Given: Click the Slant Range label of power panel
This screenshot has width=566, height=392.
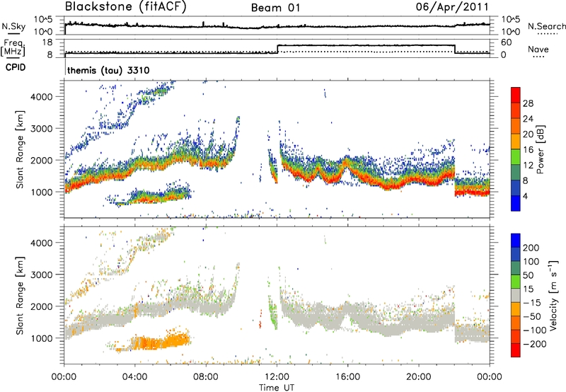Looking at the screenshot, I should pos(20,149).
